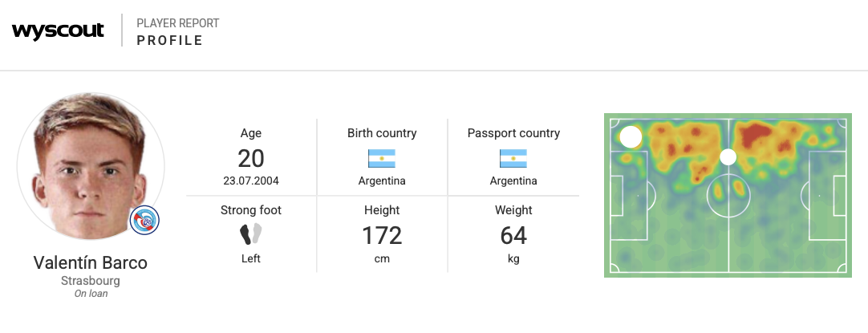
Task: Click the Wyscout logo
Action: click(58, 31)
